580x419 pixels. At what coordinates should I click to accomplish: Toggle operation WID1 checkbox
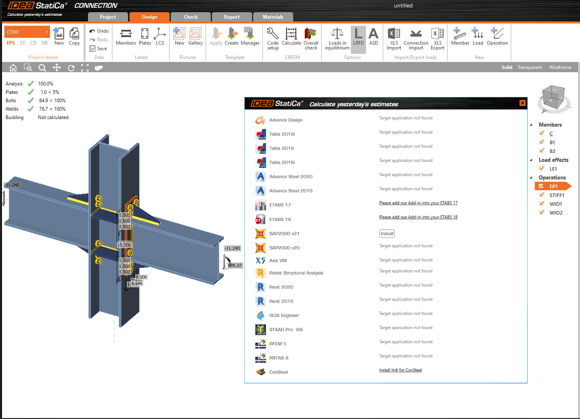(x=542, y=203)
